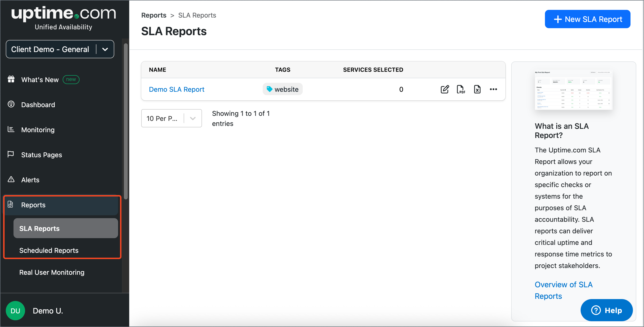Click the TAGS column header

pyautogui.click(x=282, y=70)
